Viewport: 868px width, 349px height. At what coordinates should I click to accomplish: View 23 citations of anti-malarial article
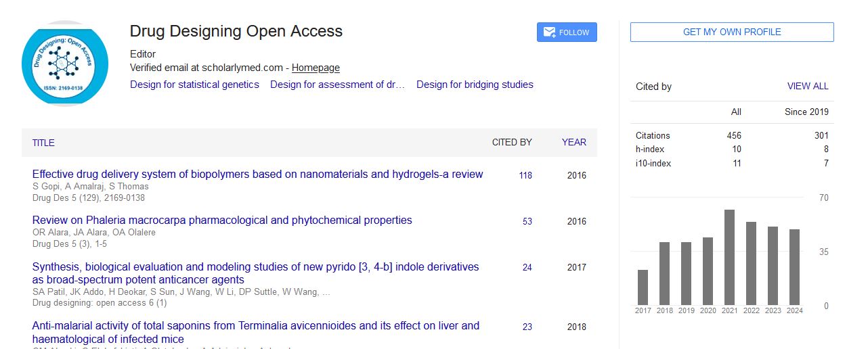point(527,327)
